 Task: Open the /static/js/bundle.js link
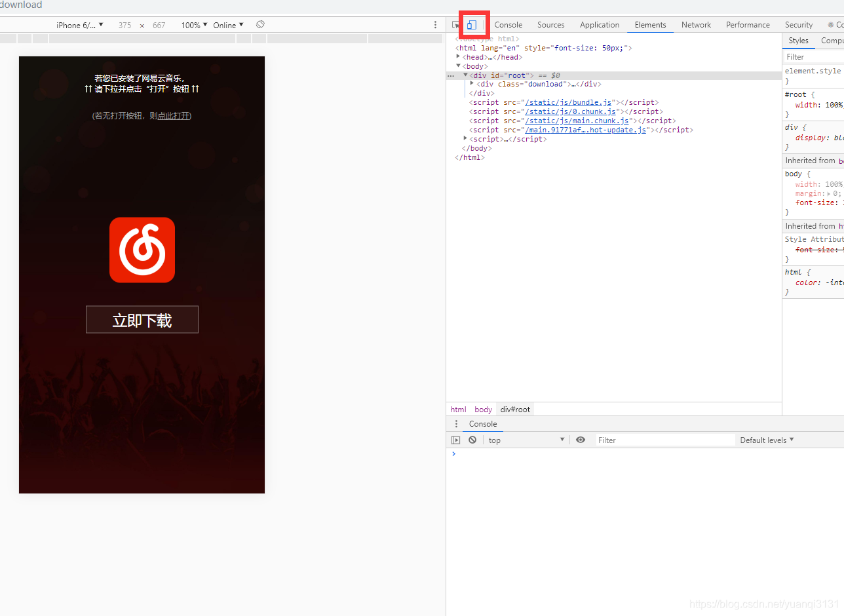coord(568,102)
